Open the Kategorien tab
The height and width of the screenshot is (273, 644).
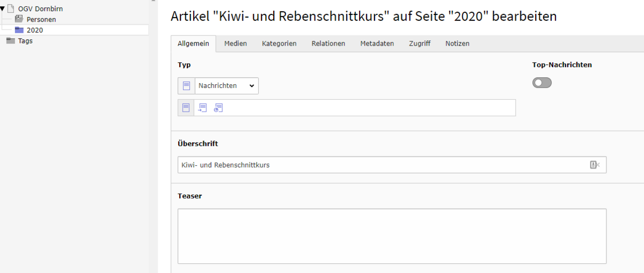pos(279,44)
